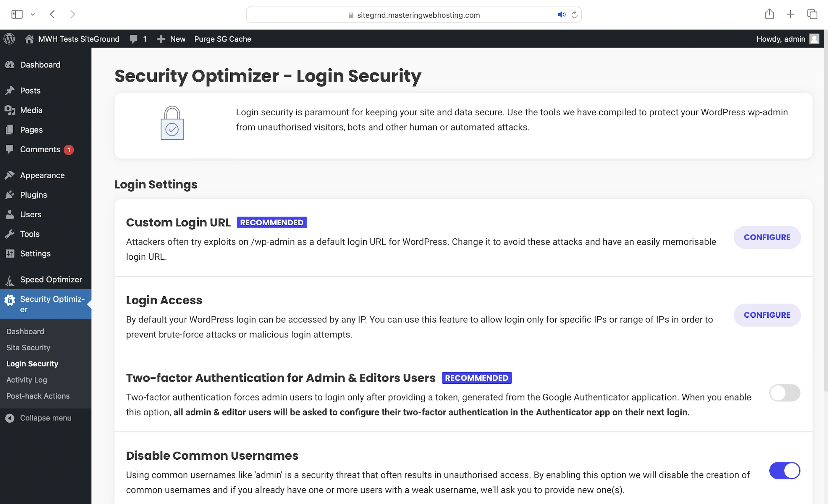Configure Login Access settings
The width and height of the screenshot is (828, 504).
click(766, 315)
